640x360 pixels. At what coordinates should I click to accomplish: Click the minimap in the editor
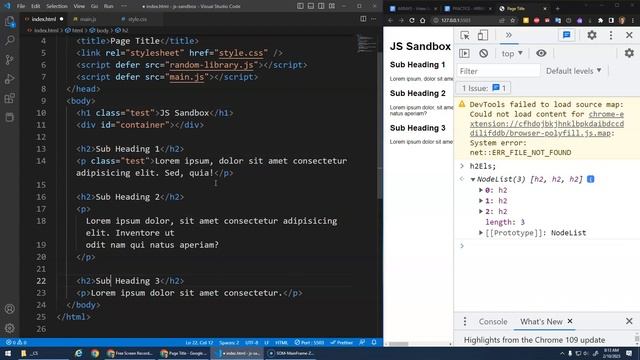366,44
